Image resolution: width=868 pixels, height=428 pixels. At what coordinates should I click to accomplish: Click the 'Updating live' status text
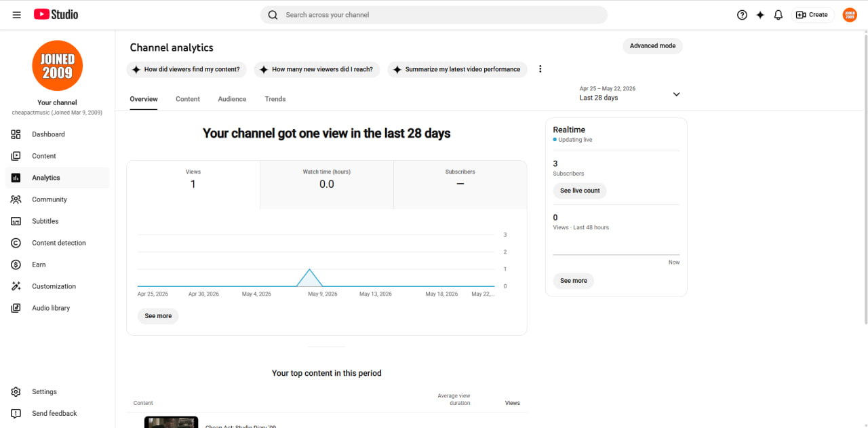[575, 140]
